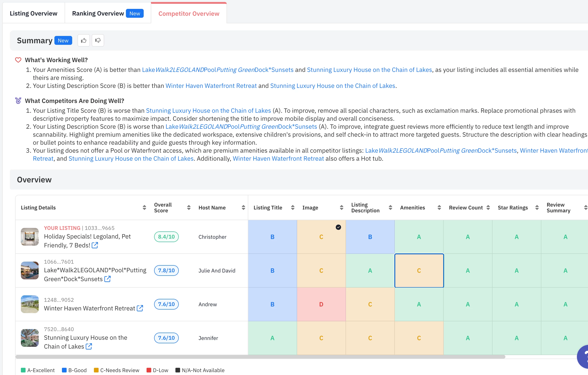Click the 8.4/10 overall score badge
The image size is (588, 375).
pyautogui.click(x=166, y=237)
